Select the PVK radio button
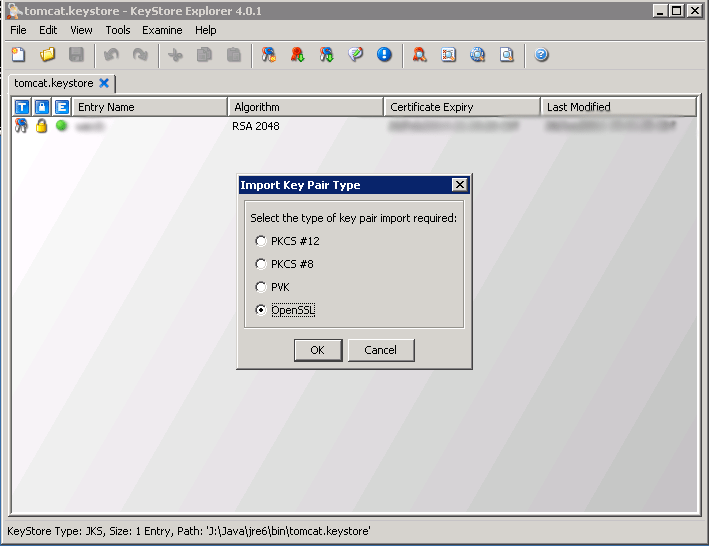This screenshot has width=709, height=546. (x=260, y=287)
